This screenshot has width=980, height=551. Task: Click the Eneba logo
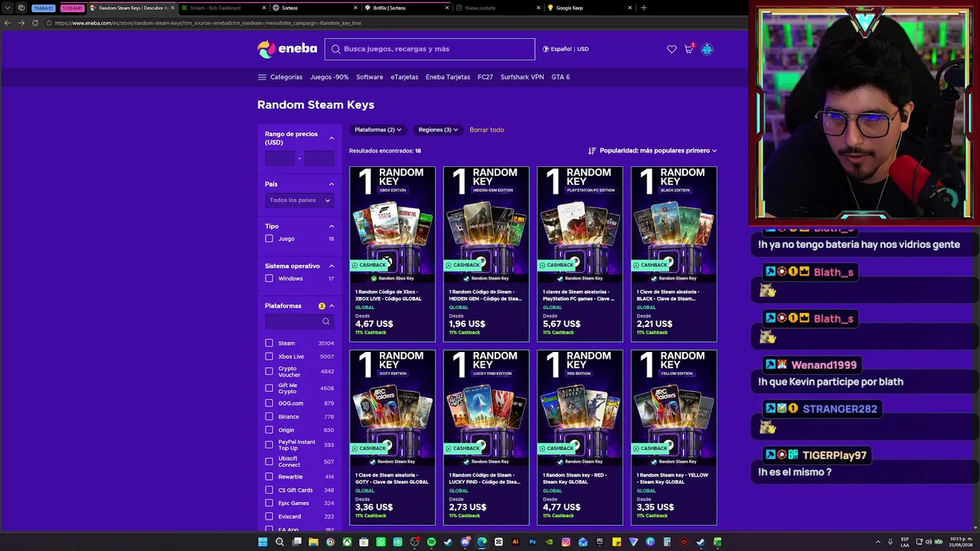point(287,49)
